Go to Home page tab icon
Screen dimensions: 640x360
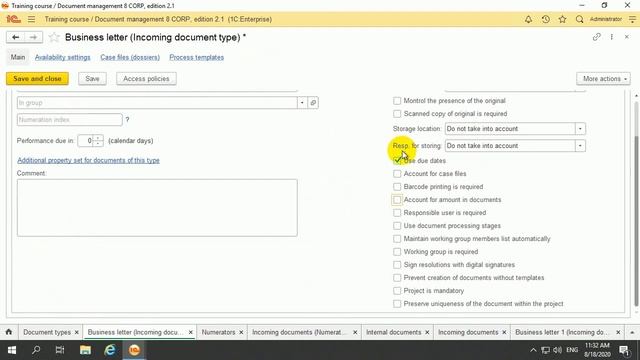pyautogui.click(x=9, y=332)
